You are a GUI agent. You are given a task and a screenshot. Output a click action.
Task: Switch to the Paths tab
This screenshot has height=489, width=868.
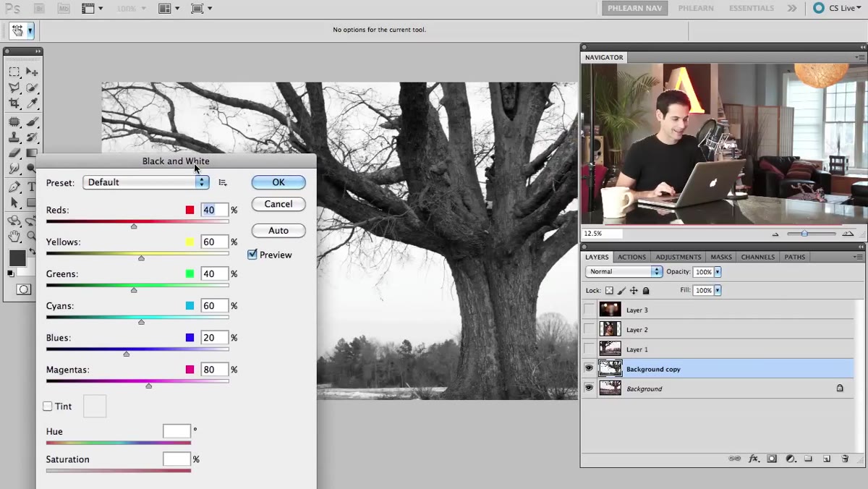point(794,257)
